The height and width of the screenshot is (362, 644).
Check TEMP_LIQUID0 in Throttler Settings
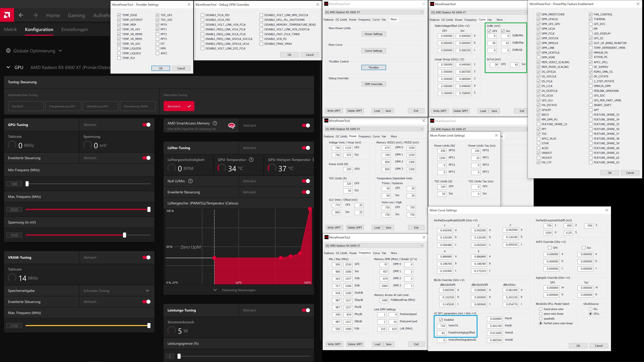[119, 48]
